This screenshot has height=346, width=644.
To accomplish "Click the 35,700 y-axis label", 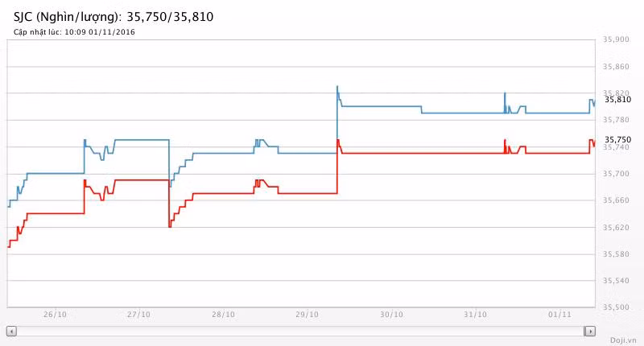I will 616,174.
